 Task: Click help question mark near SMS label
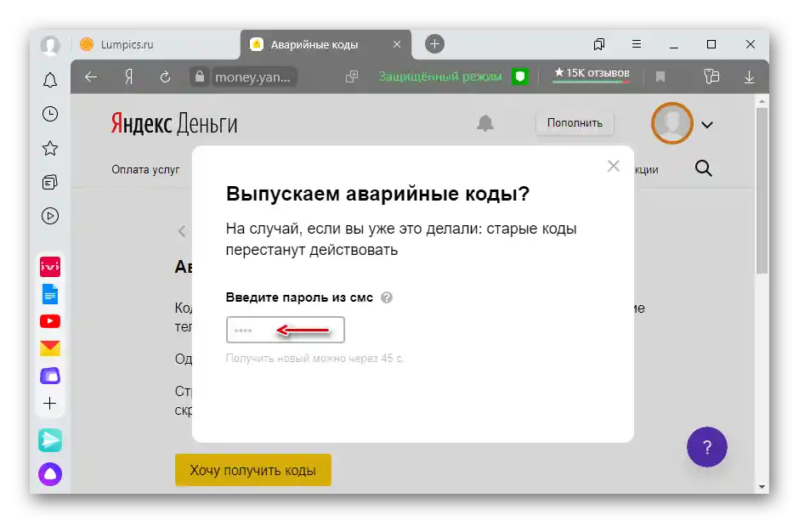[387, 297]
